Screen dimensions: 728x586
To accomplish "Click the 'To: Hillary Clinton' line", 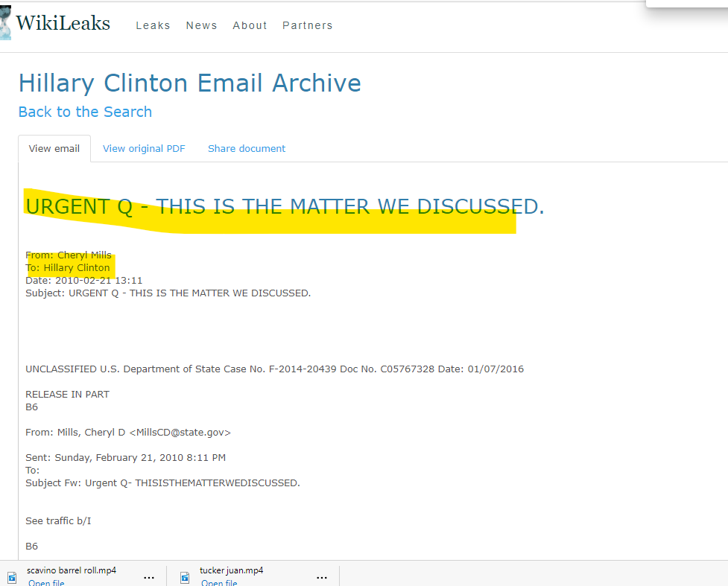I will coord(68,268).
